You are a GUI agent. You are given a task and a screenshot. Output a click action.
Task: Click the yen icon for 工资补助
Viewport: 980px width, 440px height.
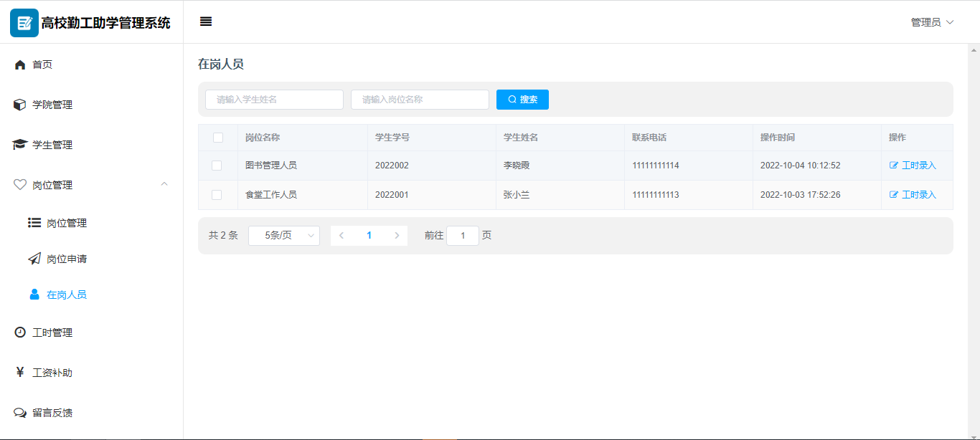[20, 373]
